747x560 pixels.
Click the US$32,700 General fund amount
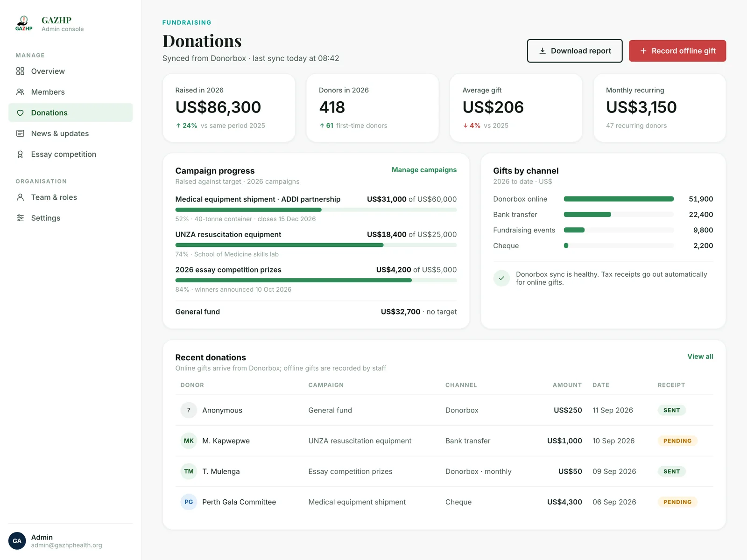401,312
